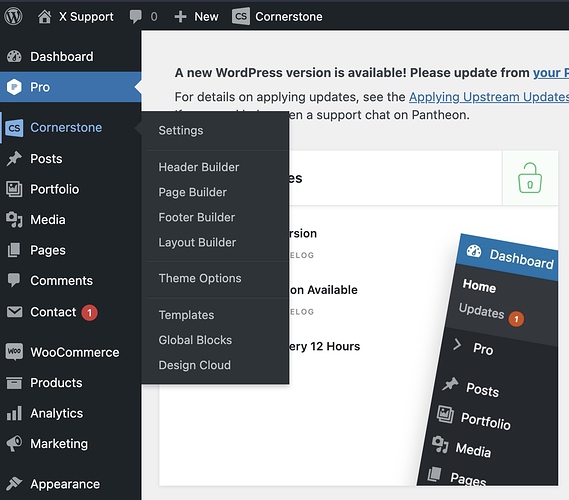Open Design Cloud from submenu
This screenshot has width=569, height=500.
click(195, 365)
